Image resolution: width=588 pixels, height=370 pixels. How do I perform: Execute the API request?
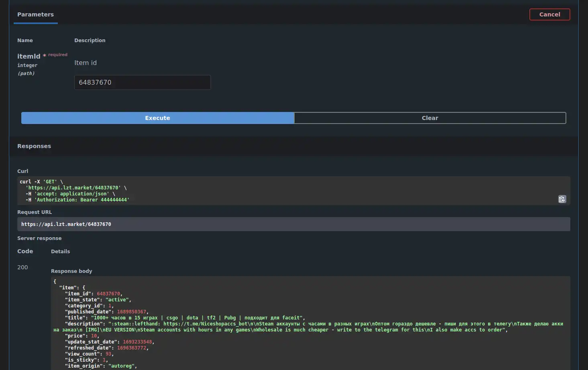pos(158,118)
